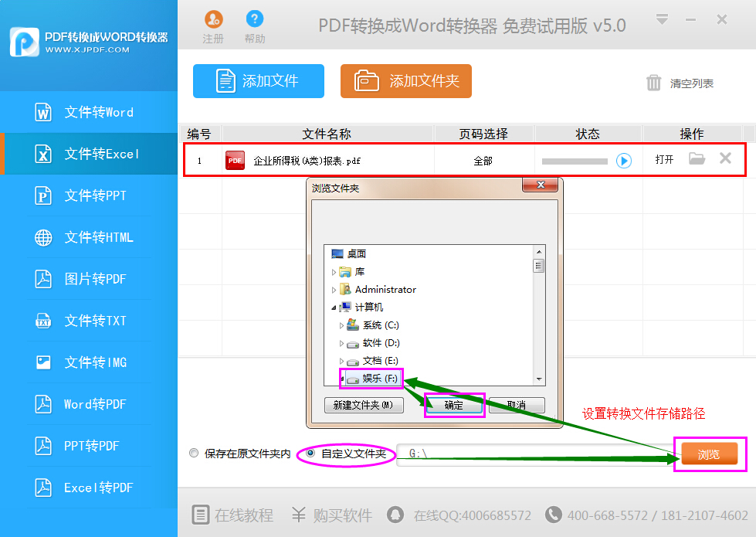
Task: Click the phone number icon
Action: coord(554,515)
